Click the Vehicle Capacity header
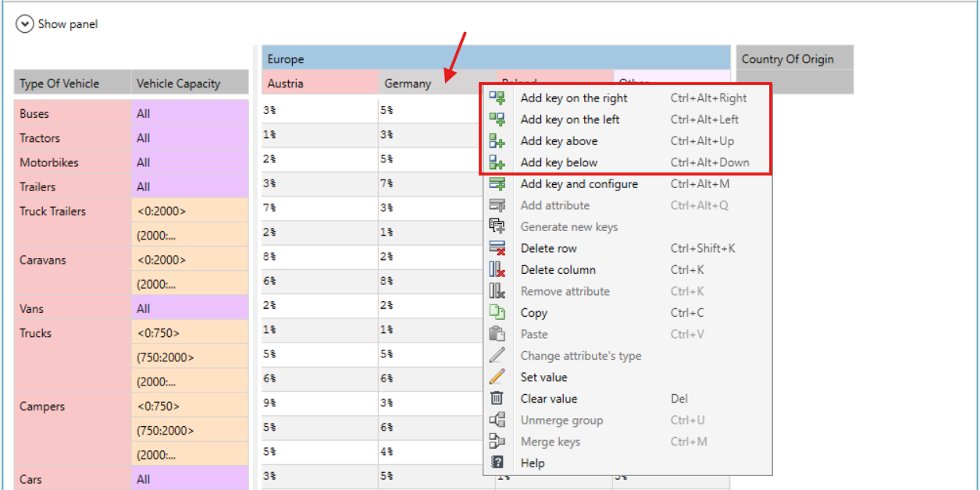Image resolution: width=980 pixels, height=490 pixels. point(190,83)
